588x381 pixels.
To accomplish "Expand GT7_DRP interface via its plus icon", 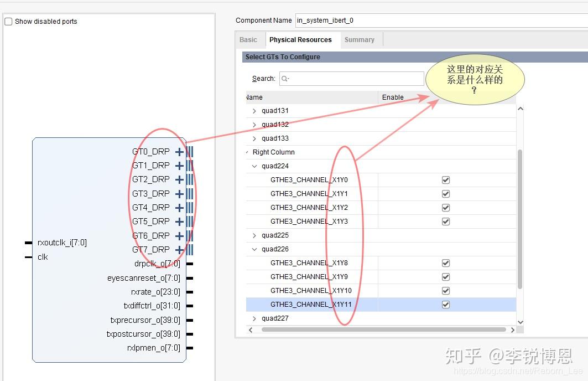I will point(179,249).
